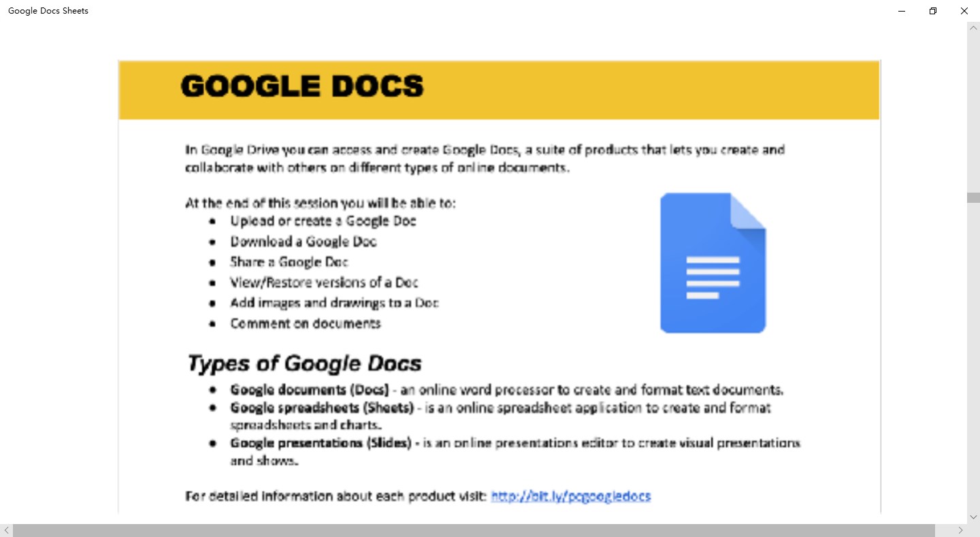This screenshot has width=980, height=537.
Task: Click 'At the end of this session' line
Action: (321, 203)
